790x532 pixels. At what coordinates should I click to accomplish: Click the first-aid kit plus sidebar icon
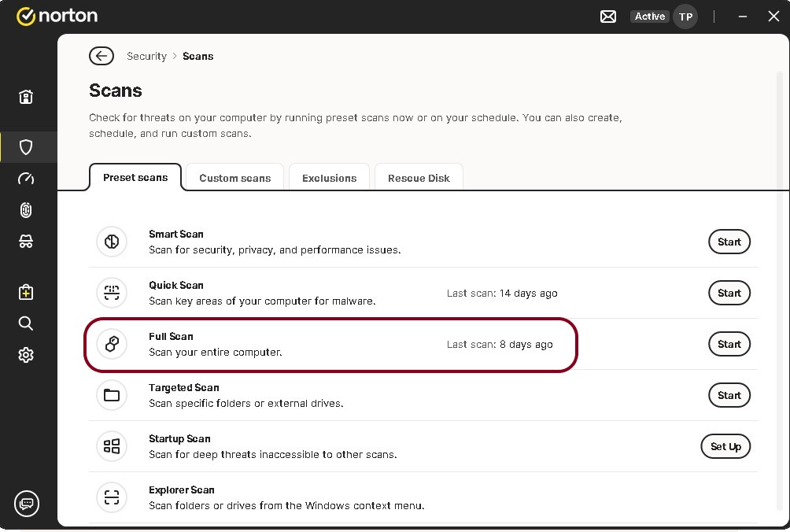pyautogui.click(x=26, y=292)
